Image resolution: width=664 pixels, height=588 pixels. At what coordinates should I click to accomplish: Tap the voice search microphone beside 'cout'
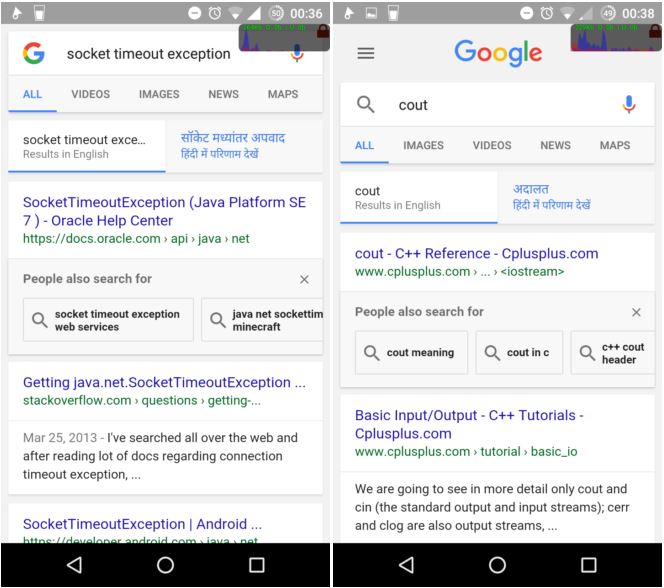[x=628, y=104]
